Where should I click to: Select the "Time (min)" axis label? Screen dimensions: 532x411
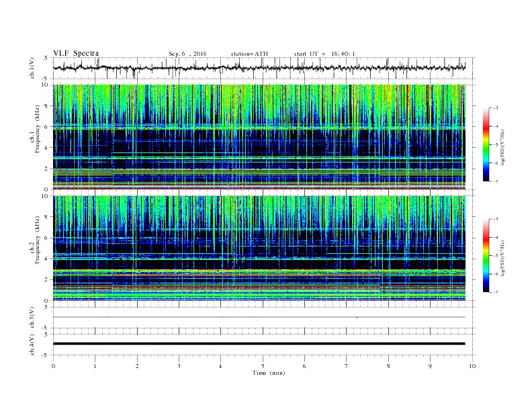(x=269, y=373)
